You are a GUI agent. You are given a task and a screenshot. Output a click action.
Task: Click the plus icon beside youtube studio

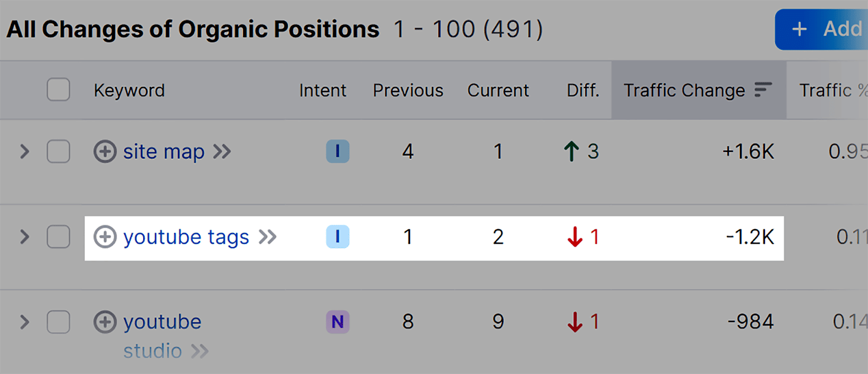[105, 322]
